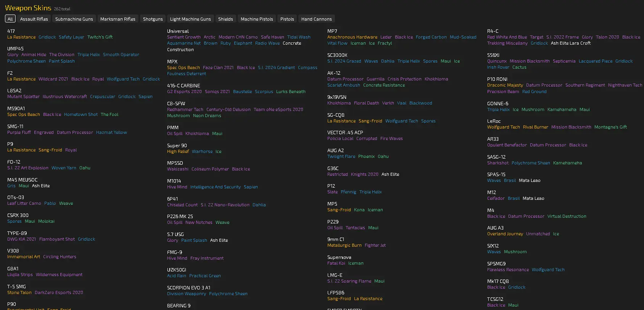This screenshot has height=310, width=644.
Task: Open DarkZero Esports 2020 skin
Action: (59, 292)
